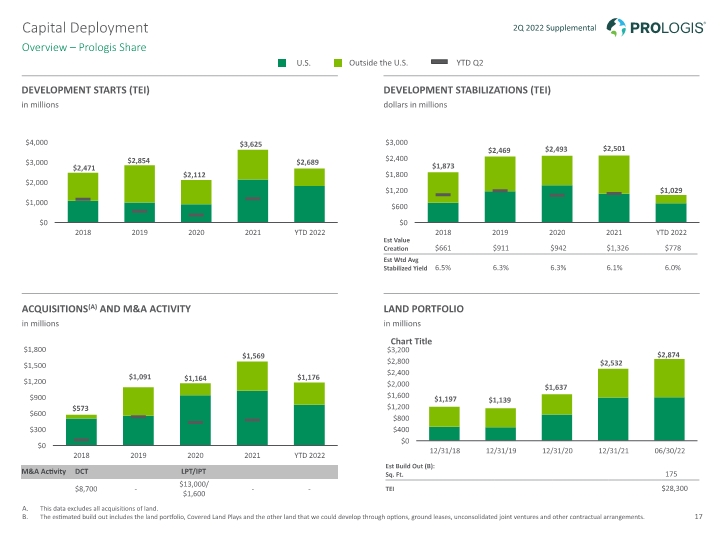The width and height of the screenshot is (720, 540).
Task: Click the Prologis globe logo icon
Action: click(x=616, y=27)
